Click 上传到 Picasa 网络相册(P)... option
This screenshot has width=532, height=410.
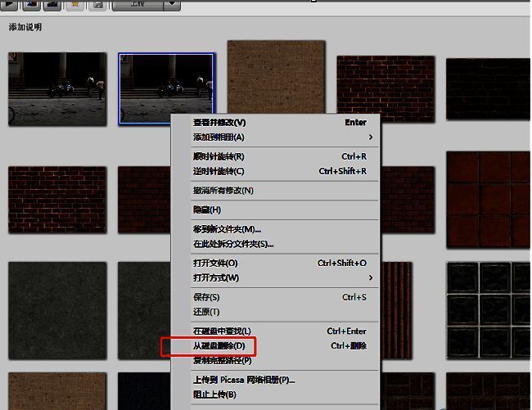coord(244,381)
